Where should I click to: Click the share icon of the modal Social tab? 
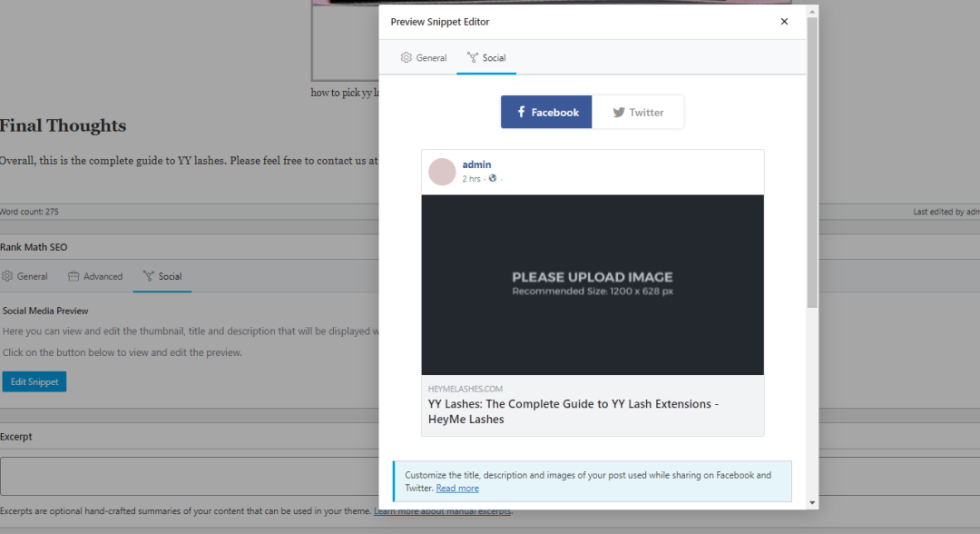pos(473,57)
